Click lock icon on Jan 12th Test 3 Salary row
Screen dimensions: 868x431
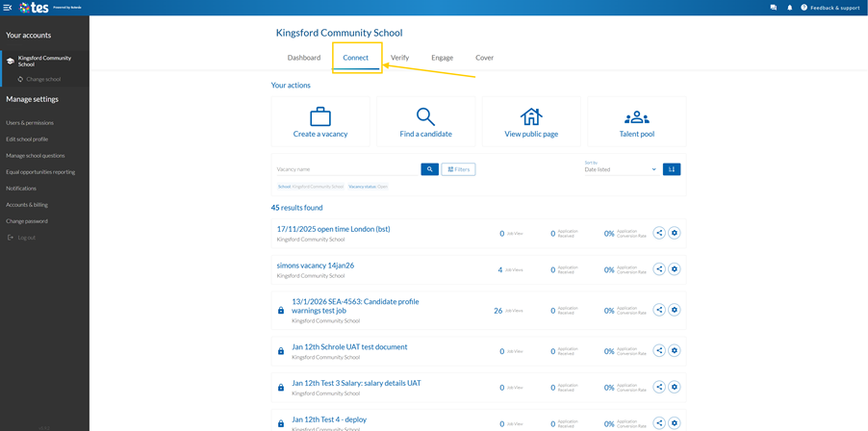(281, 388)
